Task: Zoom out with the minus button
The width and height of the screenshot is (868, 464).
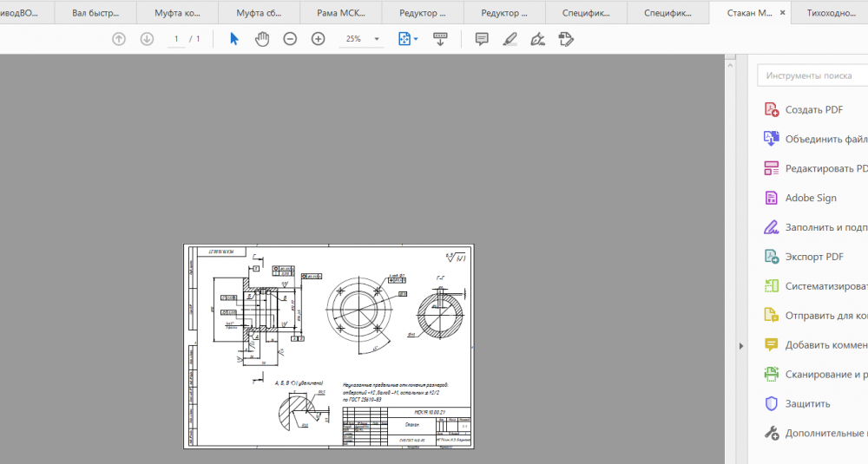Action: coord(290,39)
